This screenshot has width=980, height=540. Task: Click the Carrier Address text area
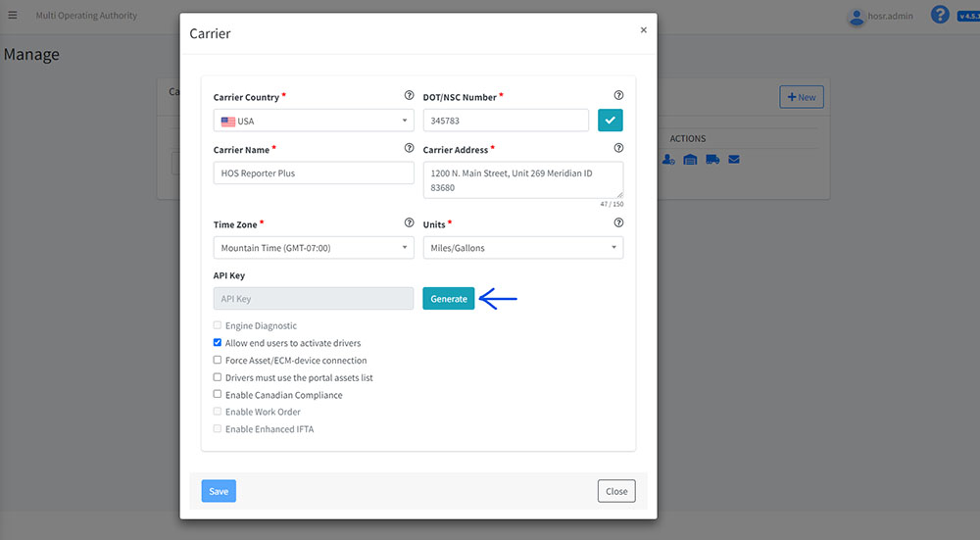tap(523, 180)
